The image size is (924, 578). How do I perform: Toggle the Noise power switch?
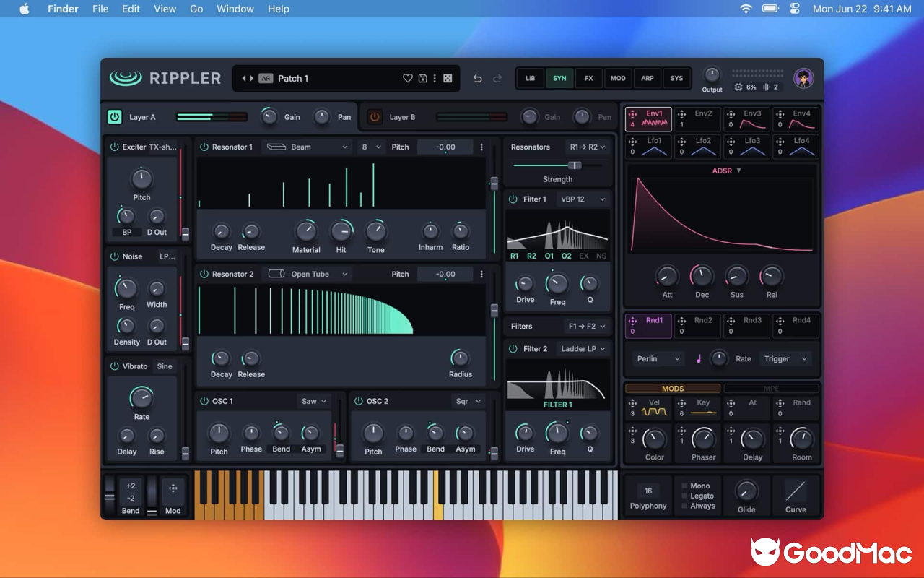[114, 256]
